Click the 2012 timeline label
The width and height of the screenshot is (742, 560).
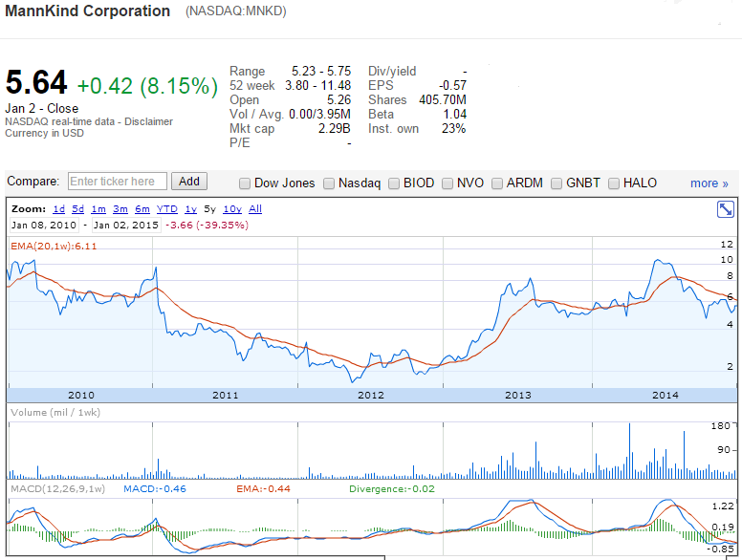point(371,396)
